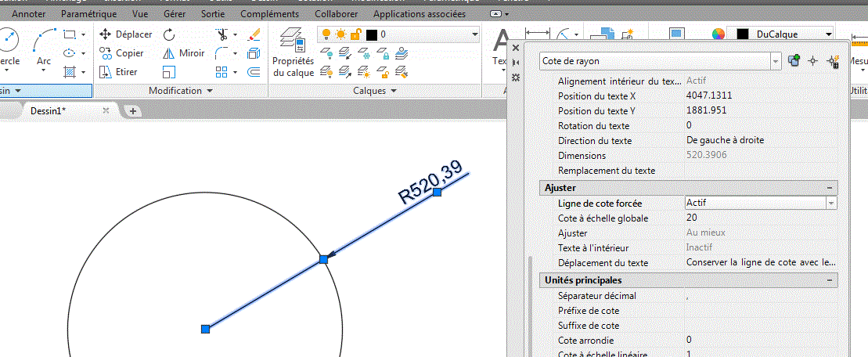Open the Vue ribbon tab
The height and width of the screenshot is (357, 868).
[141, 14]
